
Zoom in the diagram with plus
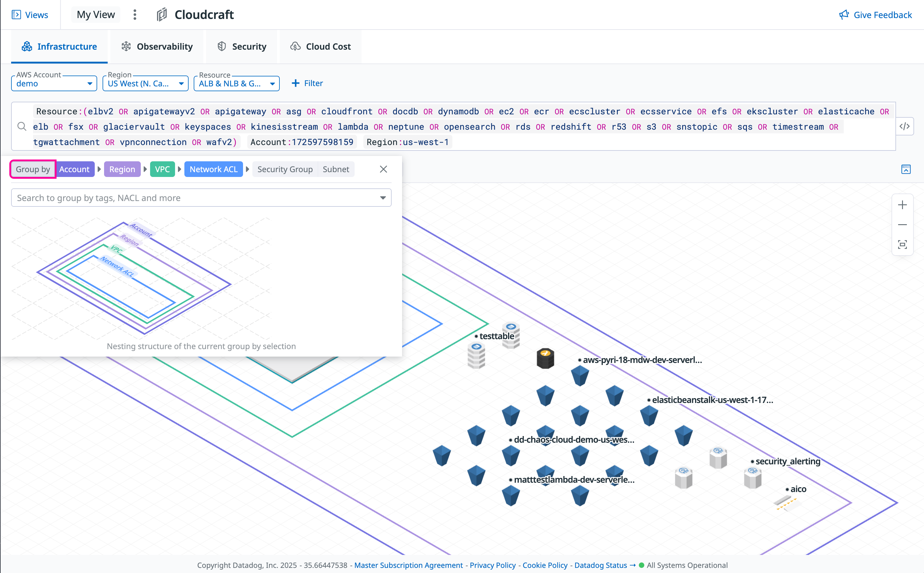point(902,205)
